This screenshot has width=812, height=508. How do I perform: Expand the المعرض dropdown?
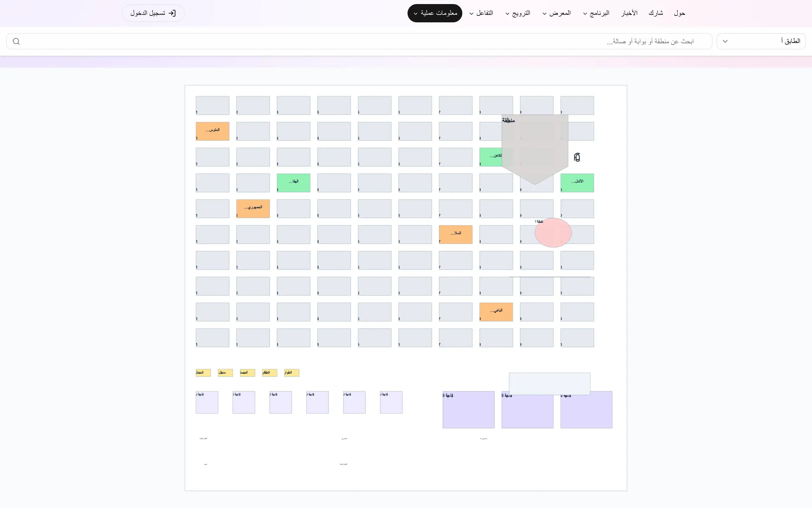click(557, 13)
